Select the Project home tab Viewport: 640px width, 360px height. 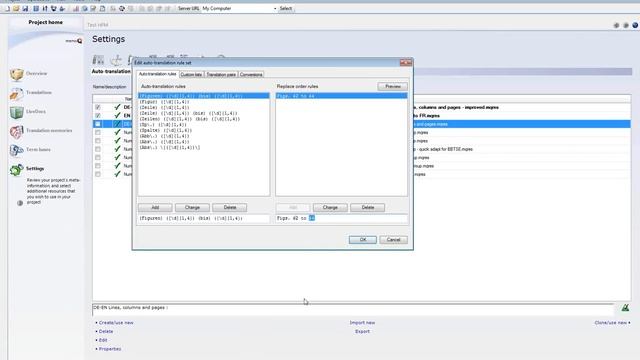pos(45,22)
